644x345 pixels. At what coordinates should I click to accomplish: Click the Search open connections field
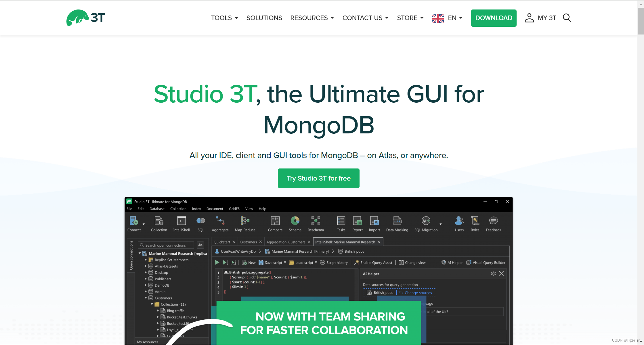(x=166, y=245)
